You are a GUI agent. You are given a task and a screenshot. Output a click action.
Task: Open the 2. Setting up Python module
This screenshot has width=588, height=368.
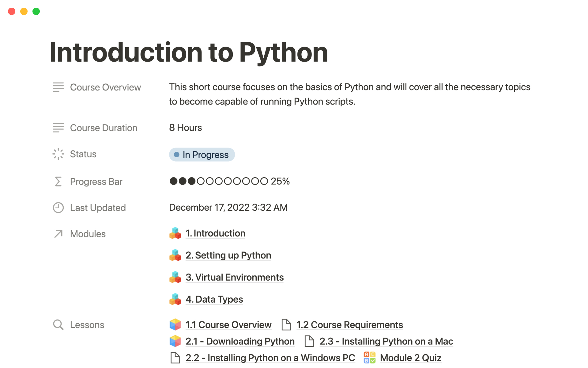(228, 255)
